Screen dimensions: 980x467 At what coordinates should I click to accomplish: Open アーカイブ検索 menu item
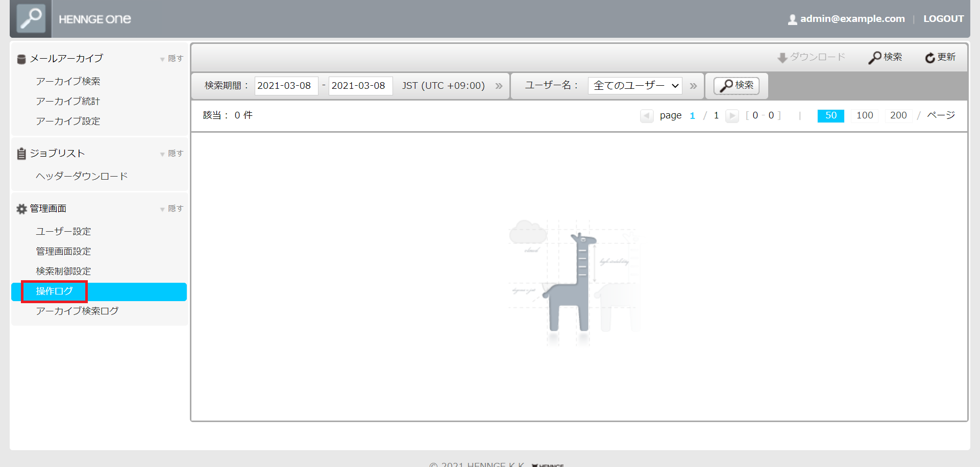click(x=68, y=82)
